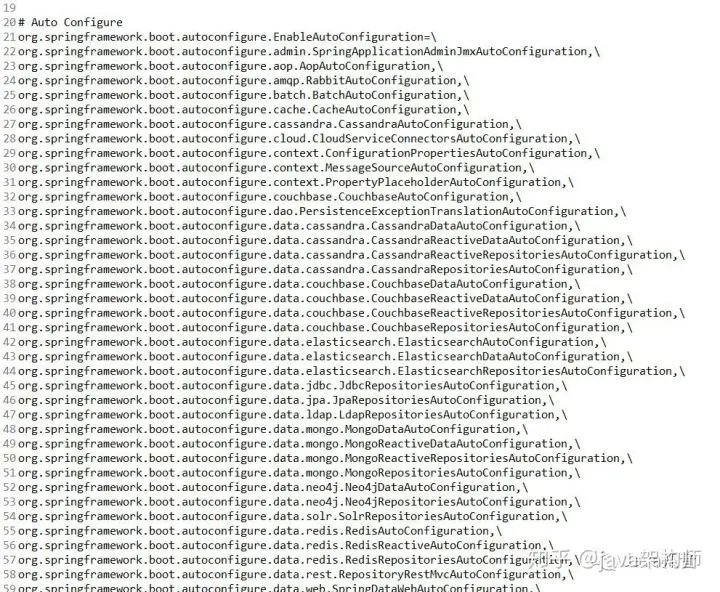Click BatchAutoConfiguration class name
The image size is (720, 592).
tap(384, 95)
